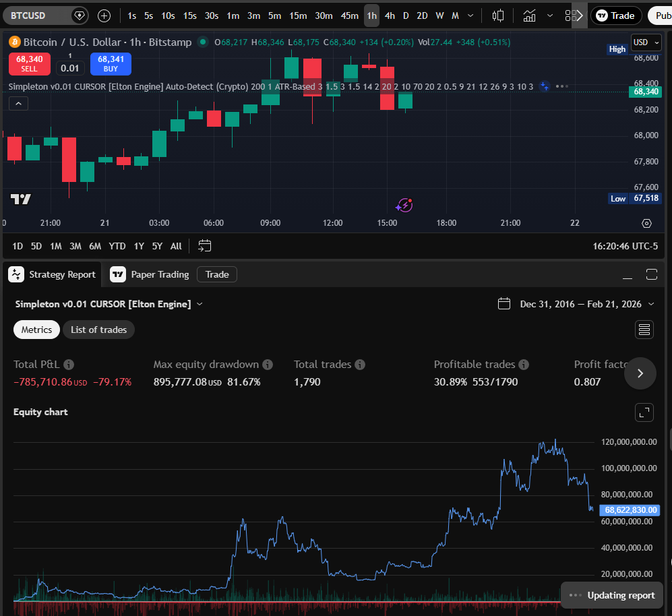Expand the Equity chart fullscreen icon

pos(644,412)
